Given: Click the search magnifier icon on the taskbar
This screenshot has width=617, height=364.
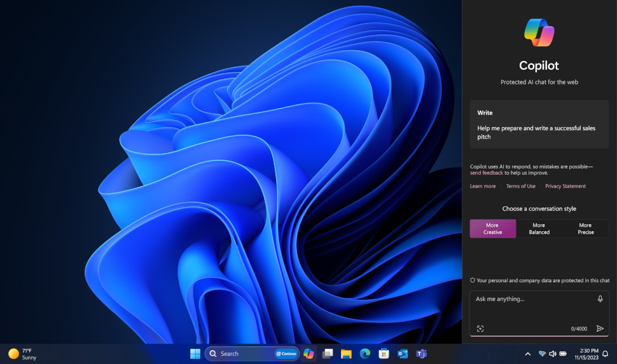Looking at the screenshot, I should [x=213, y=354].
